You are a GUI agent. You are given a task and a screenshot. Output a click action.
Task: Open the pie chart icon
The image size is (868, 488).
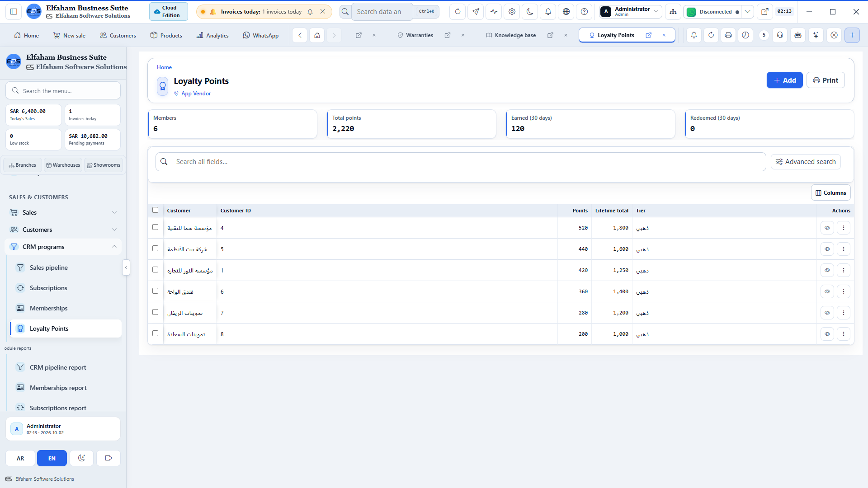click(x=745, y=35)
